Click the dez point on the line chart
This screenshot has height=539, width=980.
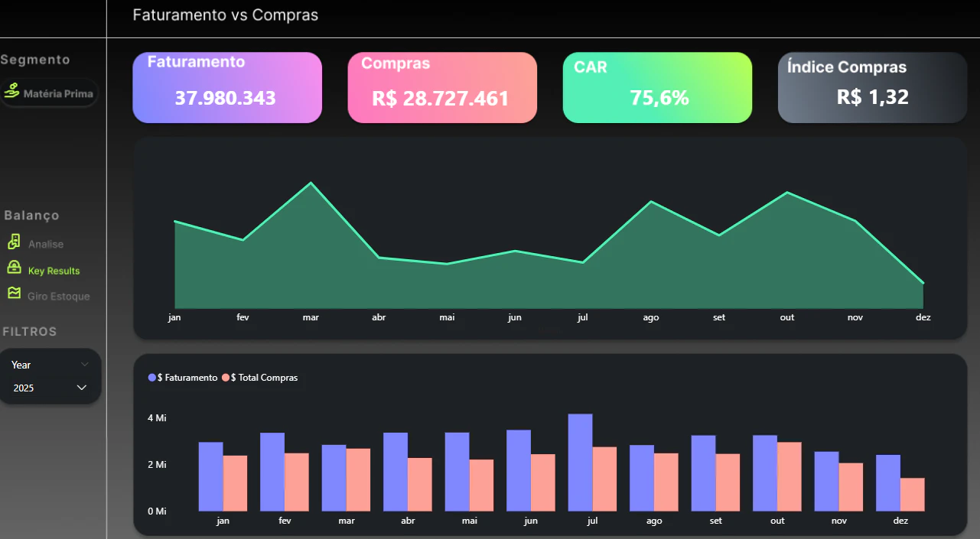click(923, 284)
